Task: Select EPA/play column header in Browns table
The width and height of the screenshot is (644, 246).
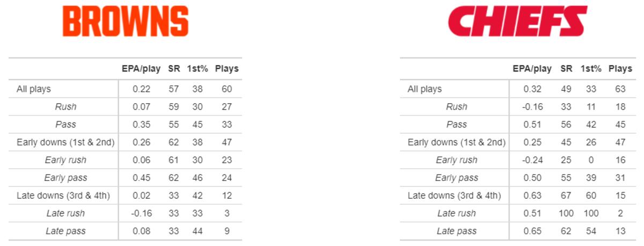Action: 141,69
